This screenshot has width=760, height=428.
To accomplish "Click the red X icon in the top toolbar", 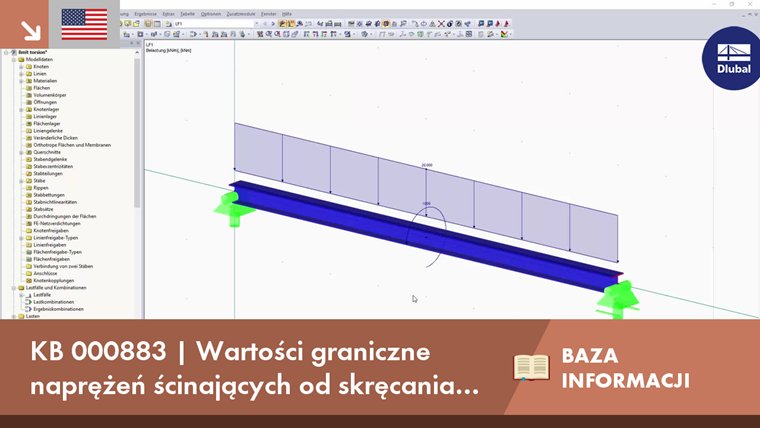I will coord(441,24).
